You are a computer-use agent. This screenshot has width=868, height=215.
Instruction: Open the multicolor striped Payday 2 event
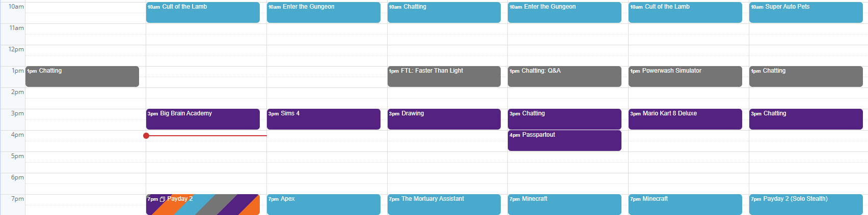click(203, 204)
